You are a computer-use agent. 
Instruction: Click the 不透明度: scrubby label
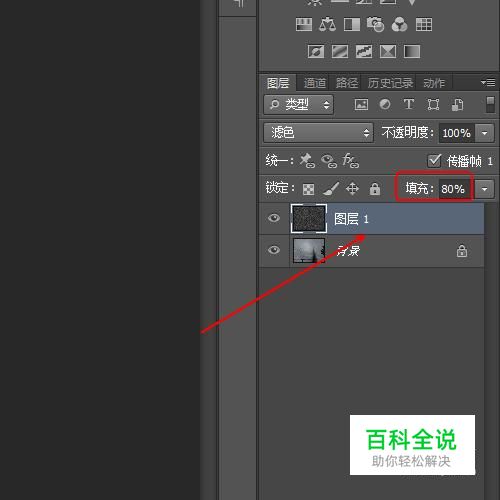[408, 133]
